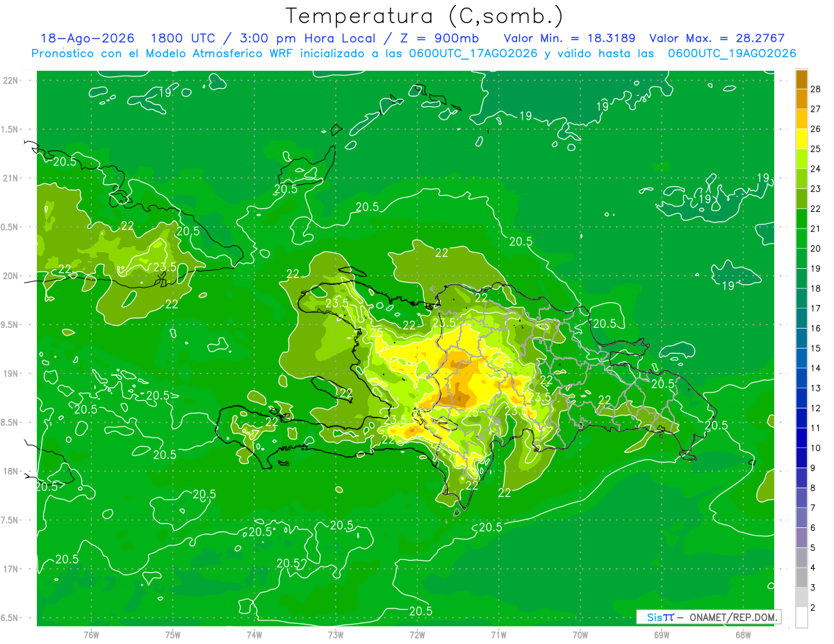Click the '75W' longitude axis label
The image size is (834, 644).
coord(173,635)
